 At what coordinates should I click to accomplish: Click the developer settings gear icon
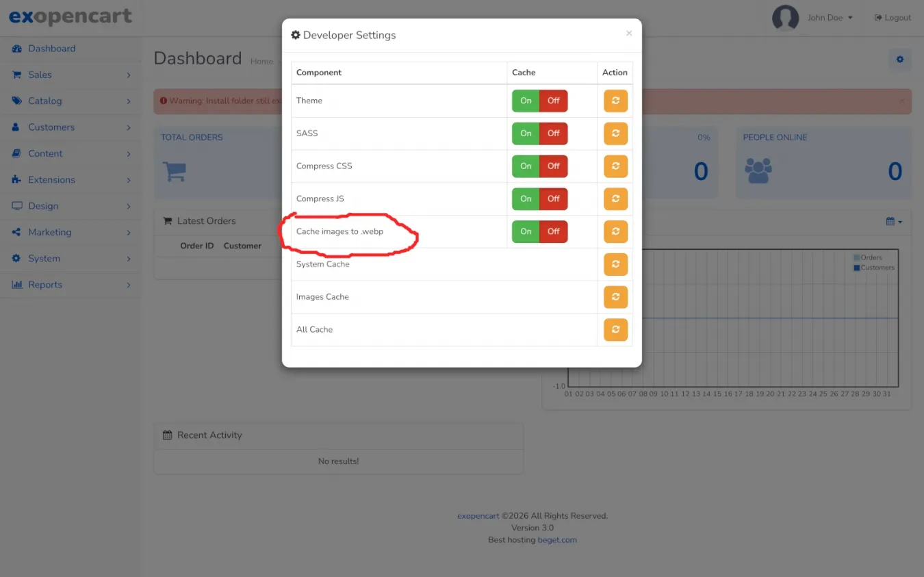(x=899, y=60)
